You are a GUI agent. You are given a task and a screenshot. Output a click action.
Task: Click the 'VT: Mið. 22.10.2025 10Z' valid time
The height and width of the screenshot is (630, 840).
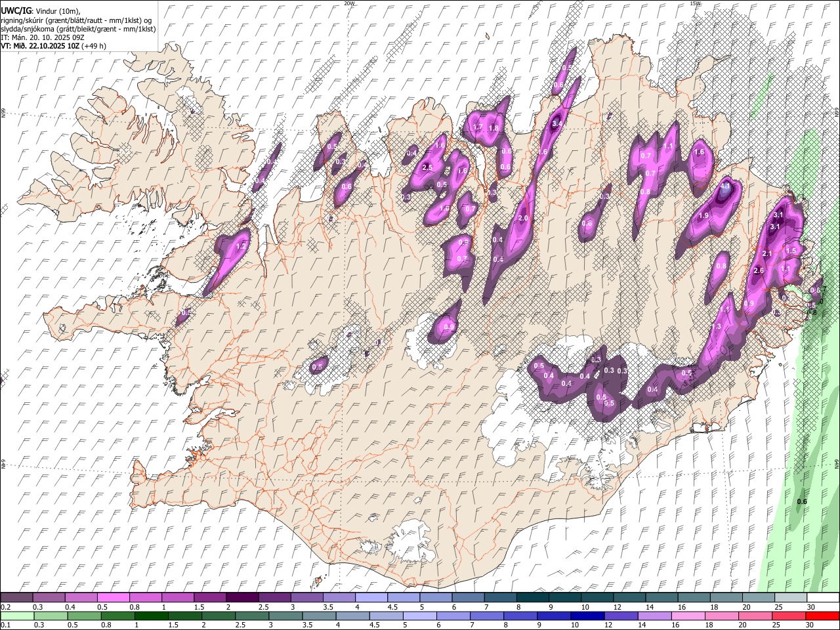click(39, 46)
